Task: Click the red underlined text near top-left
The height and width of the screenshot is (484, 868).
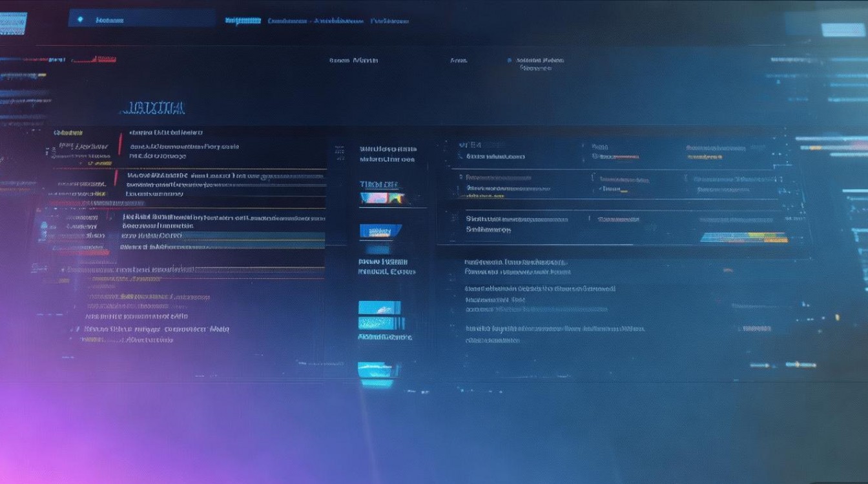Action: [x=94, y=60]
